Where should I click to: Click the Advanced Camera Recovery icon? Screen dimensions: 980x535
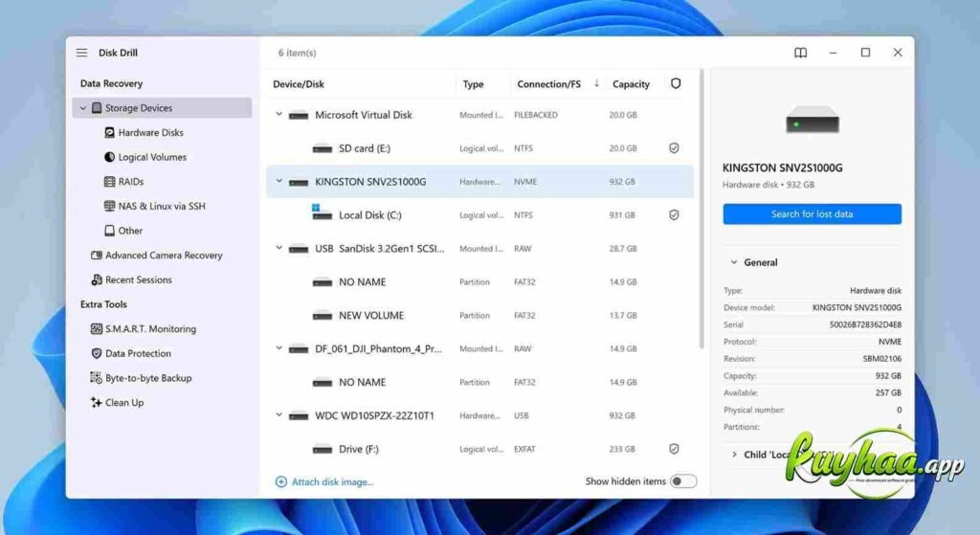(x=97, y=255)
